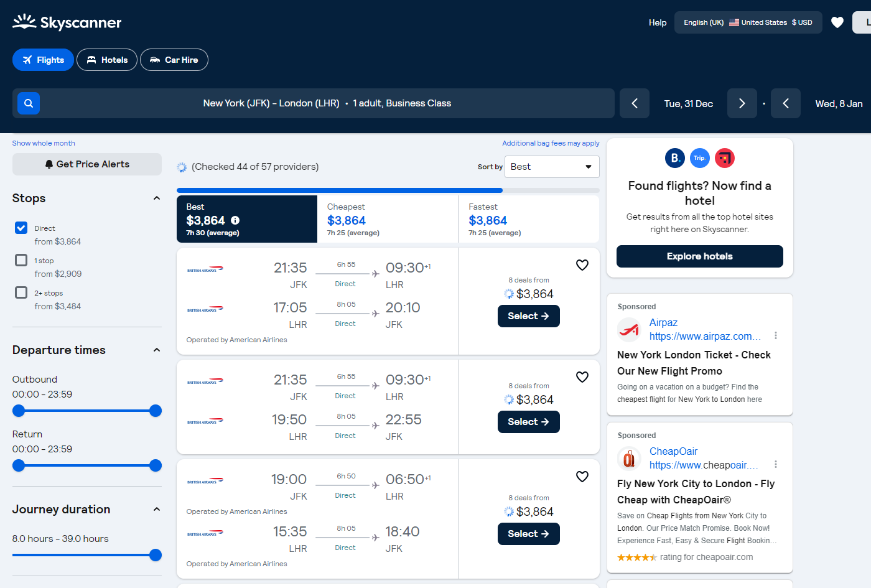
Task: Click Additional bag fees may apply link
Action: click(551, 143)
